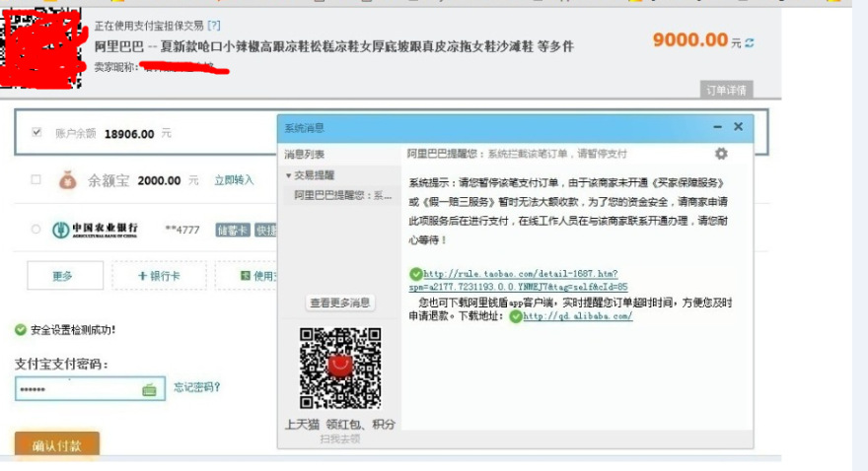Collapse the 交易提醒 tree section
The height and width of the screenshot is (471, 868).
point(288,175)
